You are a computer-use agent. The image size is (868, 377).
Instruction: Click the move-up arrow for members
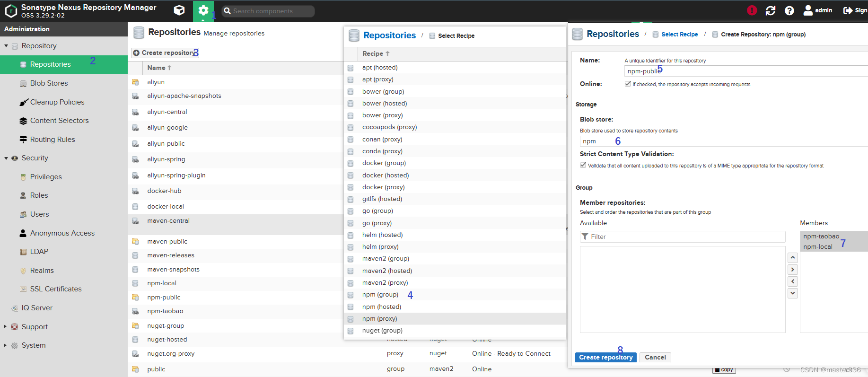tap(793, 258)
